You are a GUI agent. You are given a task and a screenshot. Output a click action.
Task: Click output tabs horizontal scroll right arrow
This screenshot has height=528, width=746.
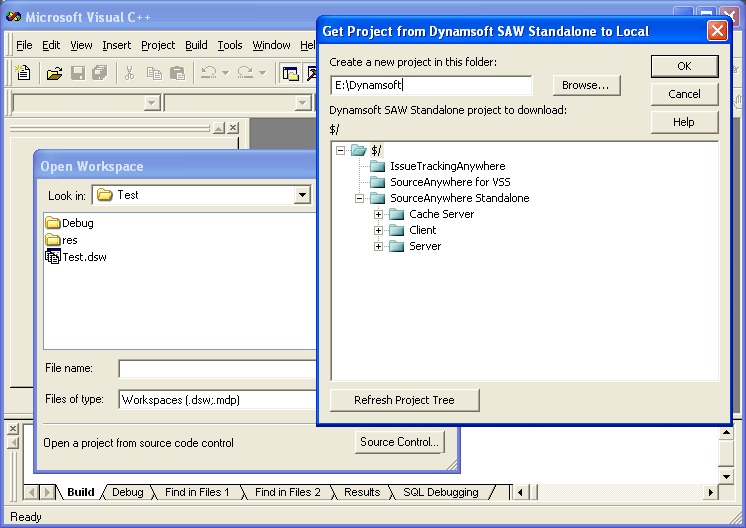pyautogui.click(x=710, y=492)
